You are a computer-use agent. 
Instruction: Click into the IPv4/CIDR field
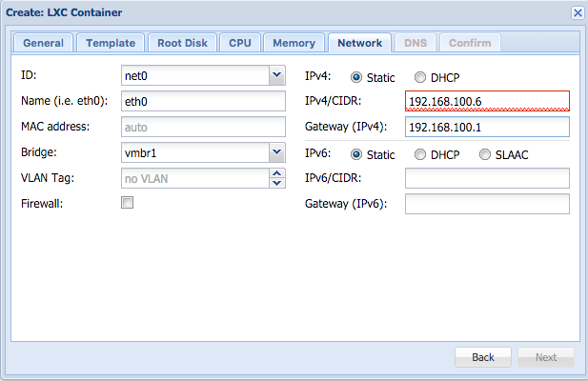487,101
